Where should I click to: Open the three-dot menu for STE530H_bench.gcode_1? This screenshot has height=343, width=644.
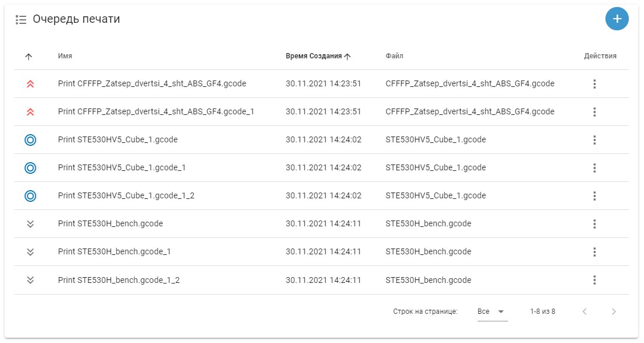[594, 252]
